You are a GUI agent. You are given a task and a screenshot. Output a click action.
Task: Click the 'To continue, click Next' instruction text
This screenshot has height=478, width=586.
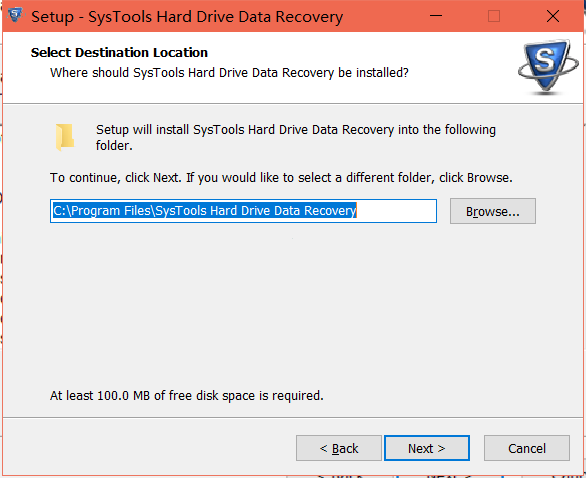pyautogui.click(x=281, y=178)
